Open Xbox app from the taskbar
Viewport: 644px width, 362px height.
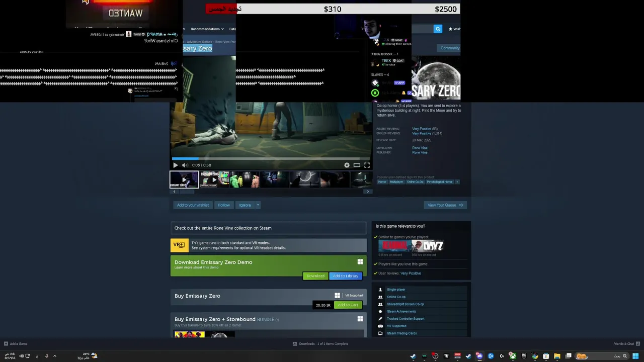[x=513, y=356]
